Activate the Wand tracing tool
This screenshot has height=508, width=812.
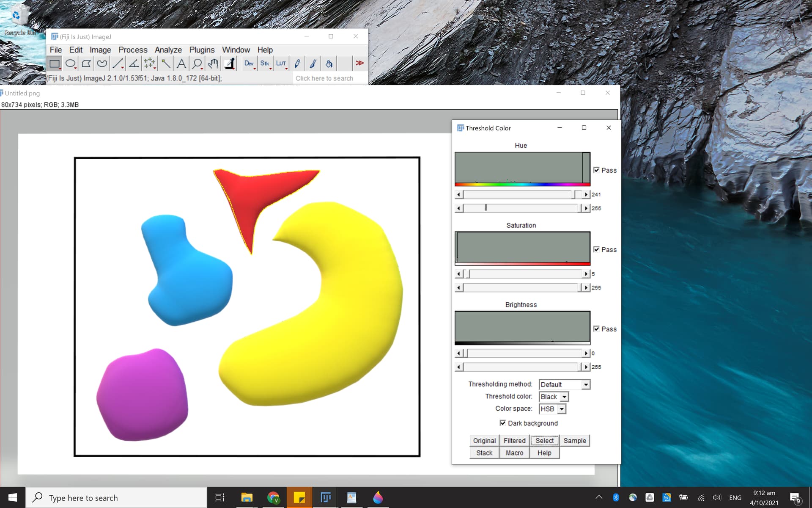click(166, 63)
